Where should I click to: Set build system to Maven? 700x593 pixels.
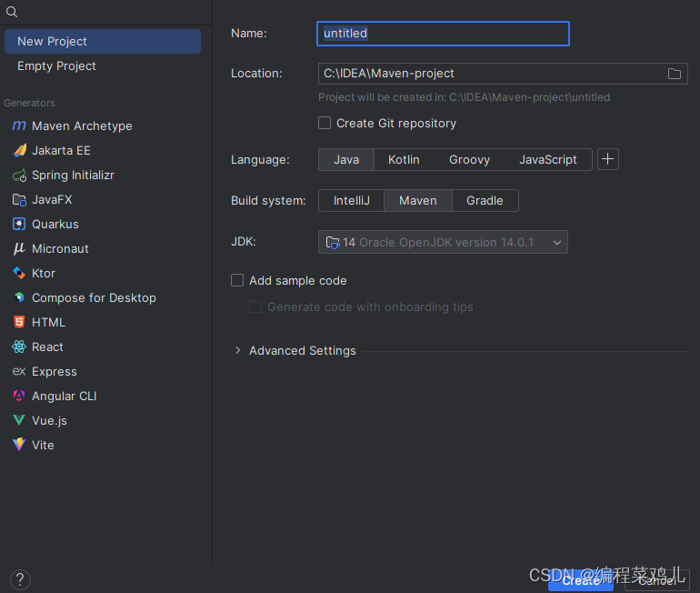tap(418, 200)
